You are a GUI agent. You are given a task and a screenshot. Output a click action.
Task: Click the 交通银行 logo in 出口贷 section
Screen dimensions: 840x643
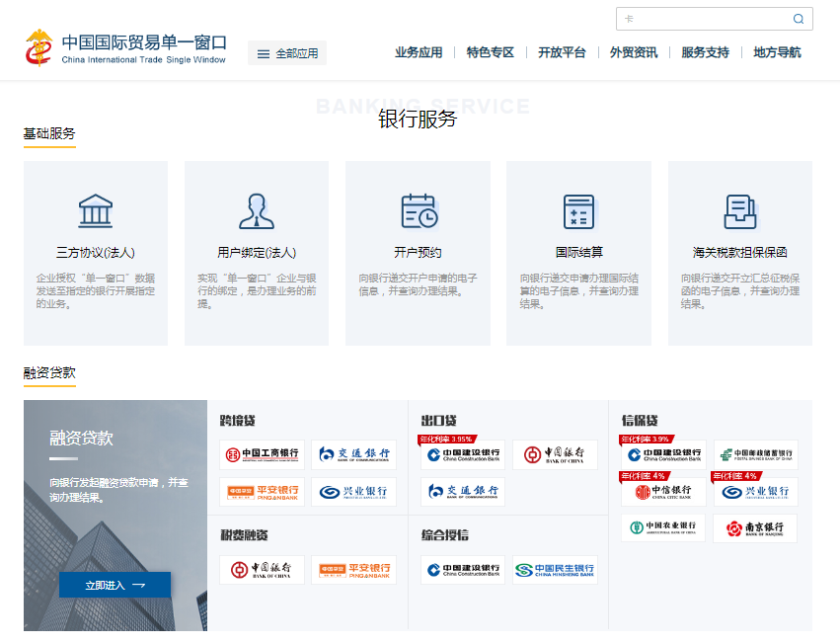pyautogui.click(x=463, y=491)
